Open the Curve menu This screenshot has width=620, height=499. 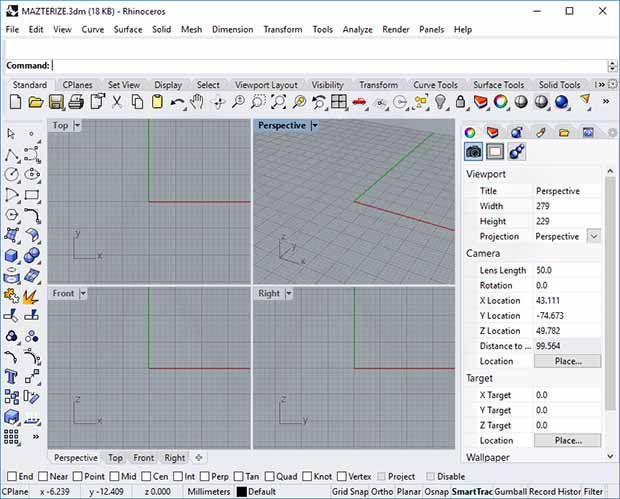click(x=93, y=30)
